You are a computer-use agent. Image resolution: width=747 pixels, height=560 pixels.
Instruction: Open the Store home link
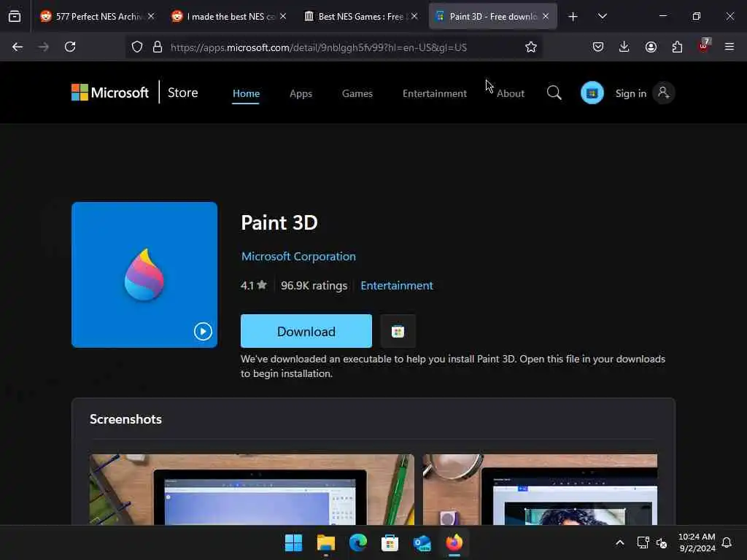182,93
